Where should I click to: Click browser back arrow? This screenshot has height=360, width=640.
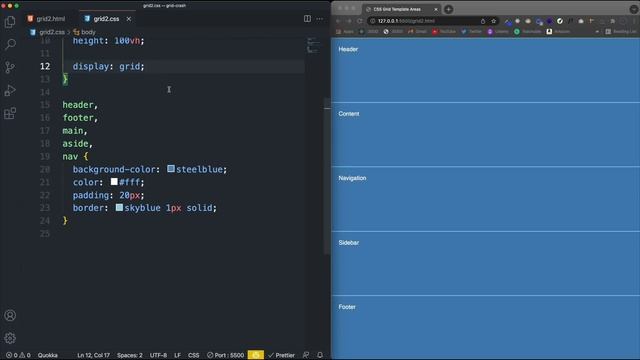338,21
